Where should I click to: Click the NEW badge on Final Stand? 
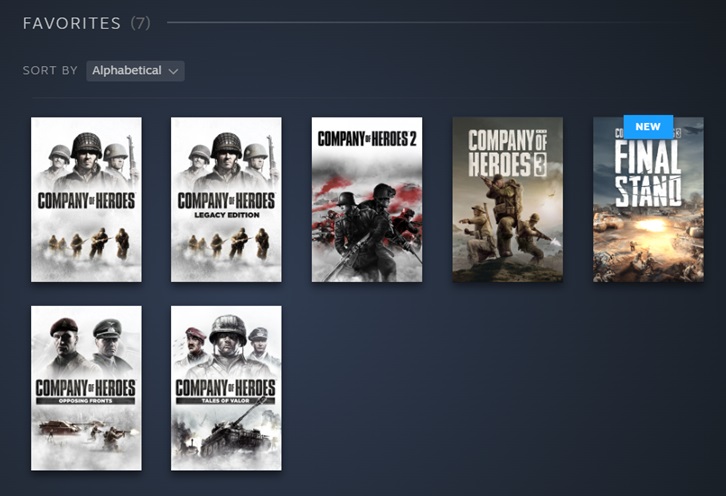coord(648,127)
